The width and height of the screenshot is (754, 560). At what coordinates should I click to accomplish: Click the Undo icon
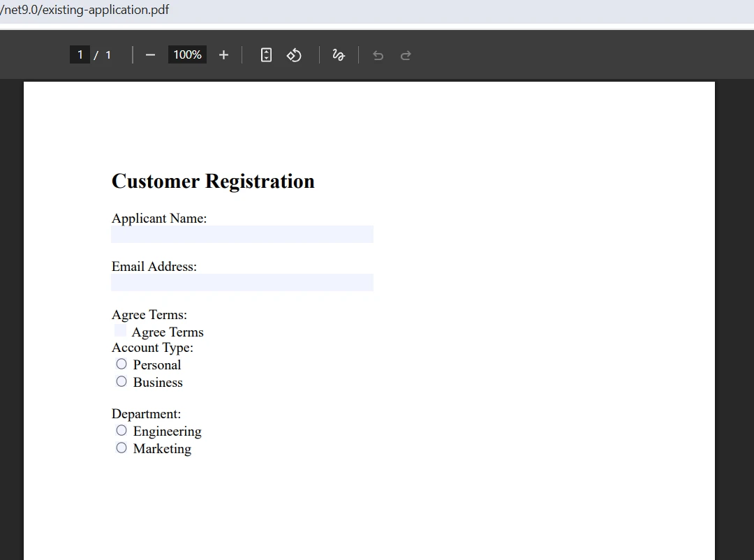pos(378,54)
